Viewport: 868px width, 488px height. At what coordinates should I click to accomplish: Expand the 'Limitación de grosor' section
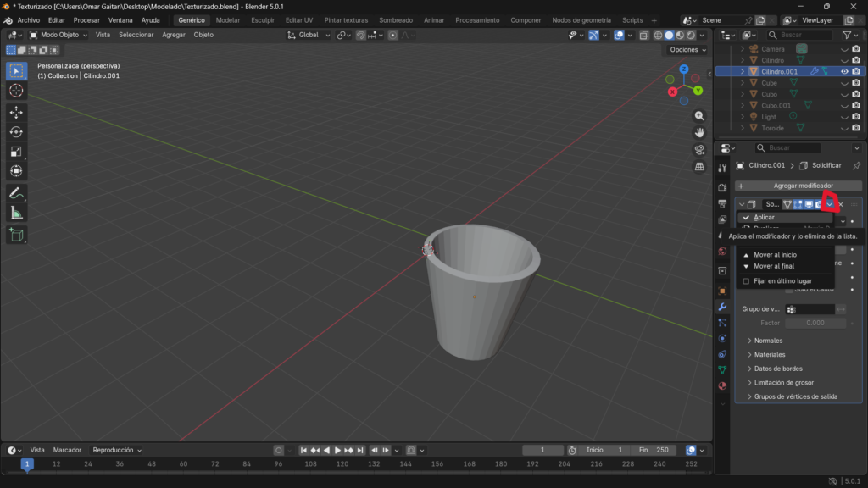tap(786, 382)
